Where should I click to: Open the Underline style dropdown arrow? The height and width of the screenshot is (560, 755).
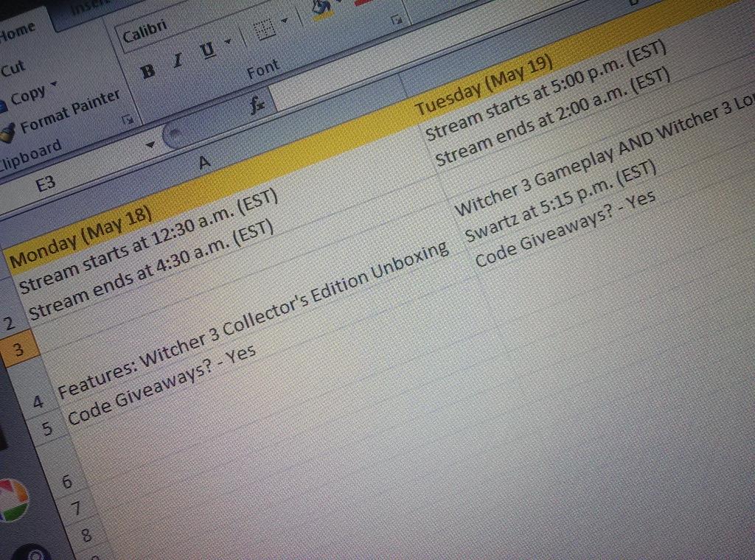point(227,42)
